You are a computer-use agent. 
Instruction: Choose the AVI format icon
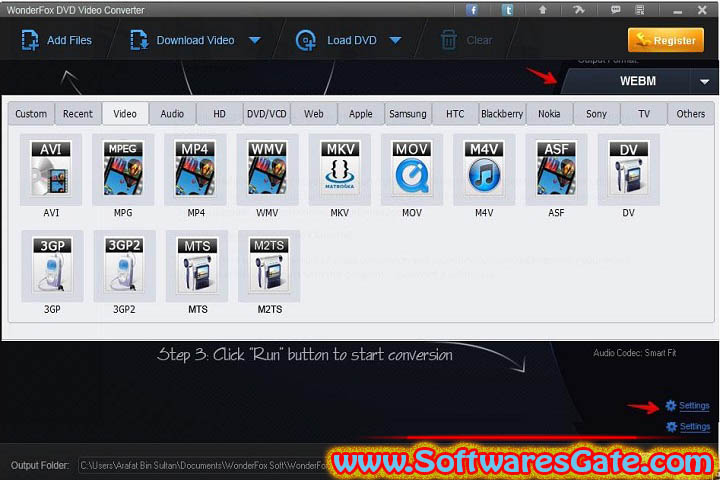pos(51,169)
